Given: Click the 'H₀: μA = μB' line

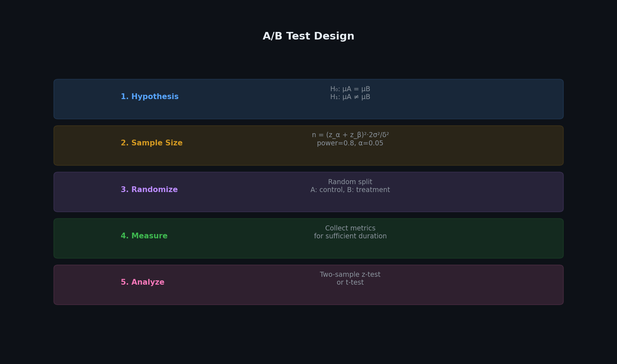Looking at the screenshot, I should [x=350, y=89].
